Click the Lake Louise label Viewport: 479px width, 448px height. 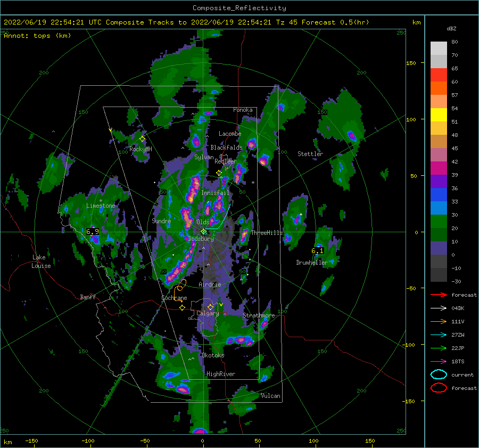point(41,262)
